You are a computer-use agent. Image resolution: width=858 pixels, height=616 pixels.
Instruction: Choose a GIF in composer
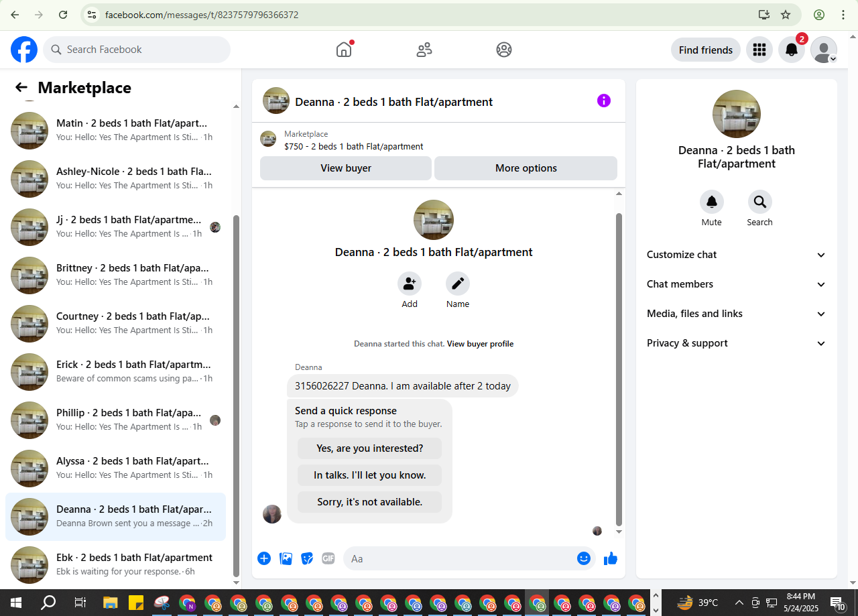click(328, 558)
